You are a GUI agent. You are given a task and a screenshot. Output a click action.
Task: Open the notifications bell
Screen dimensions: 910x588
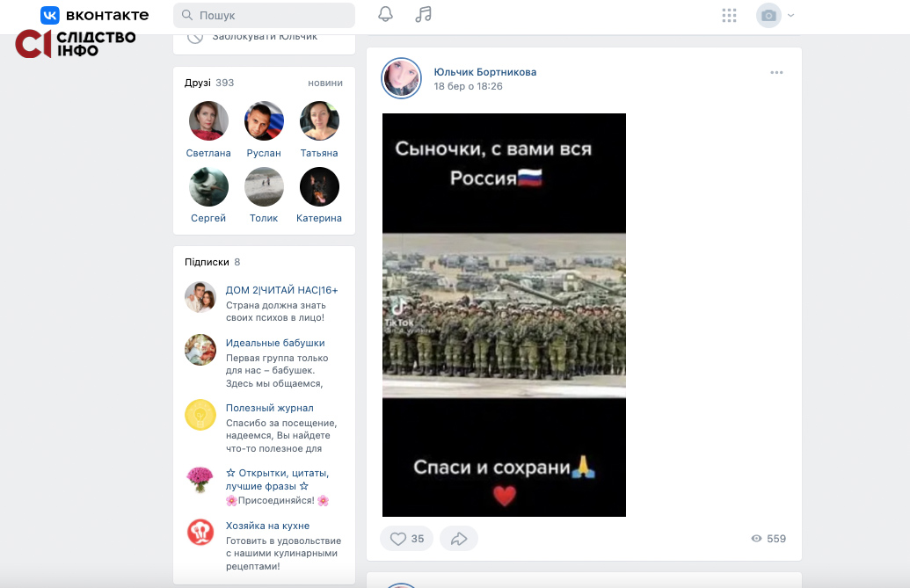point(385,14)
